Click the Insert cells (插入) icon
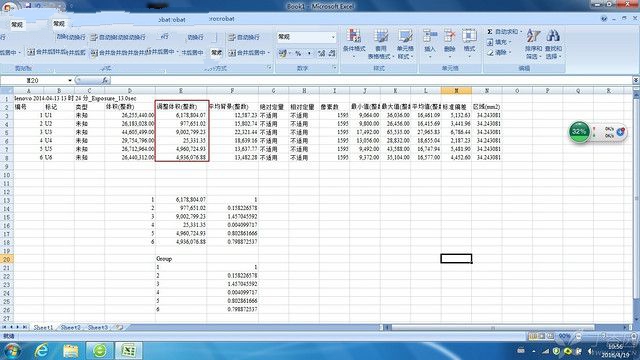 click(x=430, y=42)
